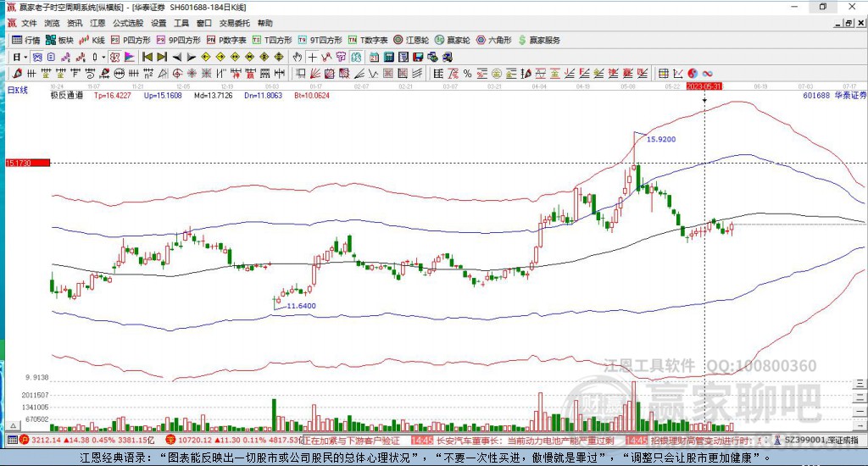The image size is (868, 466).
Task: Select the hand pan tool
Action: coord(298,57)
